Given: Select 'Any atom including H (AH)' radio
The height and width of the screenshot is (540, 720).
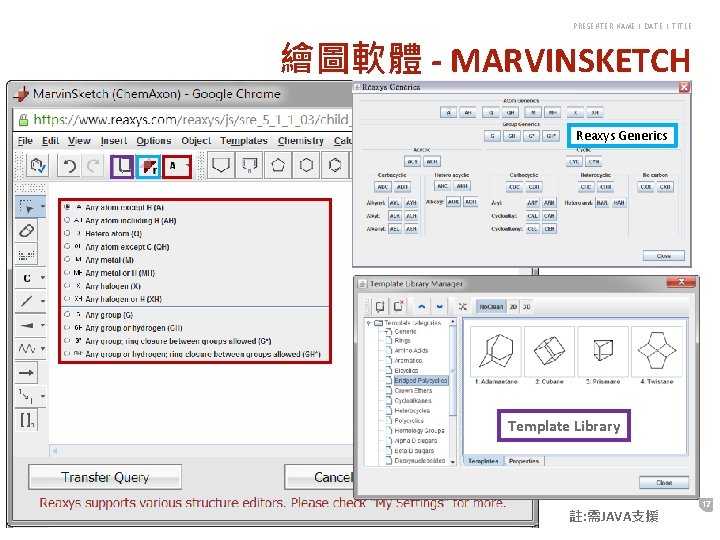Looking at the screenshot, I should point(68,220).
